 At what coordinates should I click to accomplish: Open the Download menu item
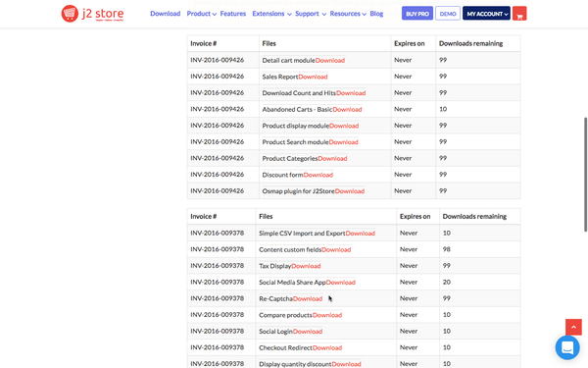coord(166,14)
